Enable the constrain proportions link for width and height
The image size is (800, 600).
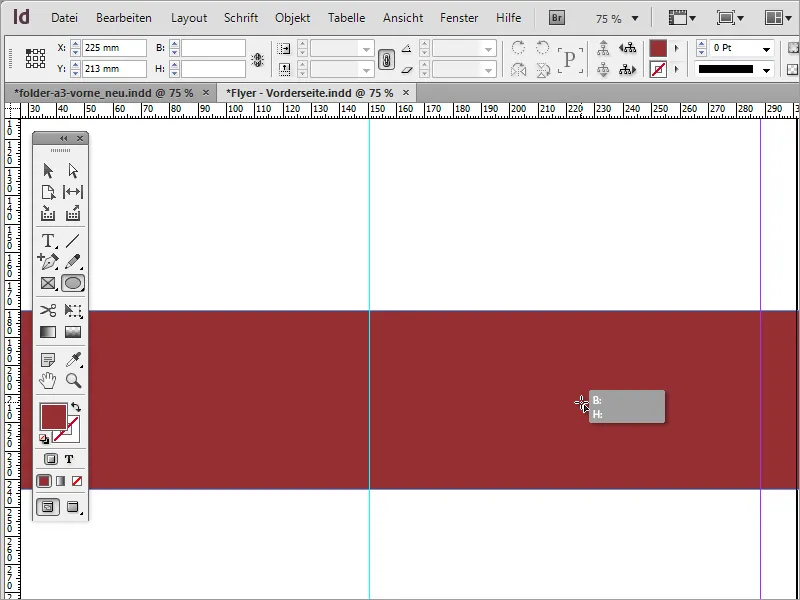(x=387, y=58)
